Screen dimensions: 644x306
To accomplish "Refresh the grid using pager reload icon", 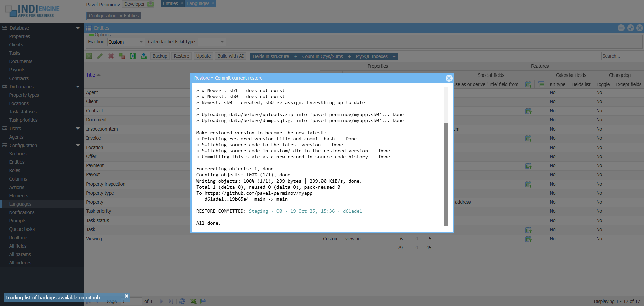I will [182, 301].
